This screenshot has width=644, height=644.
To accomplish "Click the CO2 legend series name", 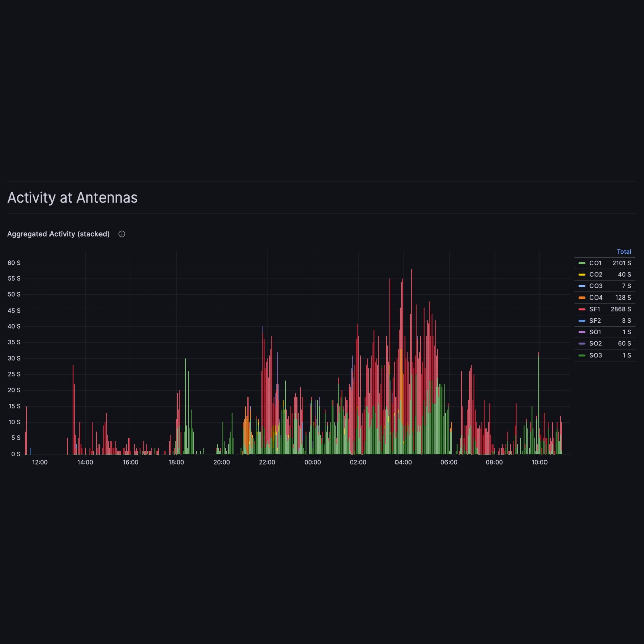I will [x=596, y=275].
